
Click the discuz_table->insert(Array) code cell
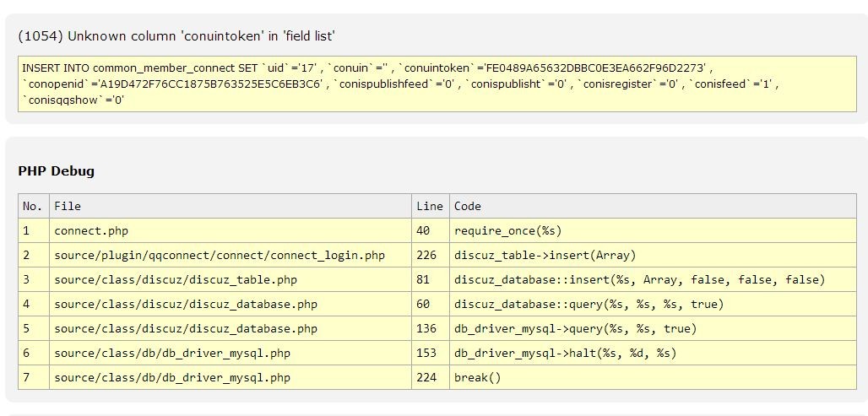545,255
